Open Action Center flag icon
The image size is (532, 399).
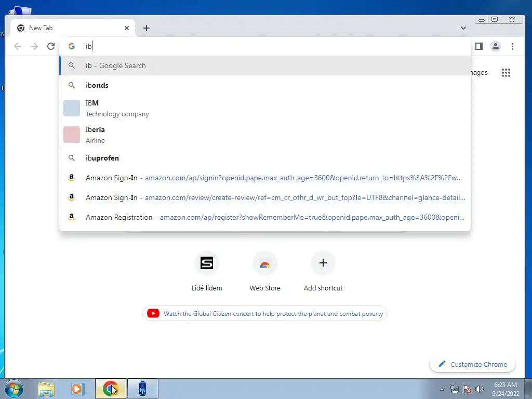click(x=467, y=389)
